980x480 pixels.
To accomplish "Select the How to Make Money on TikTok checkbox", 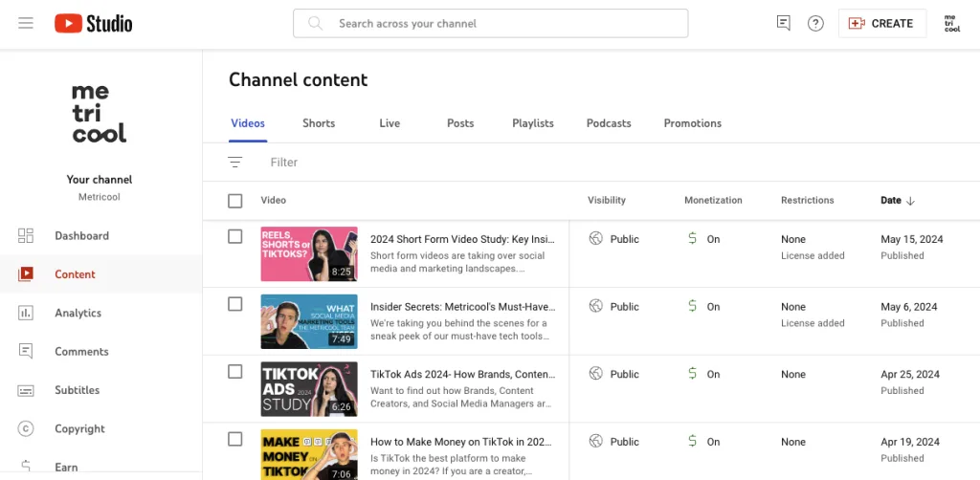I will click(235, 439).
